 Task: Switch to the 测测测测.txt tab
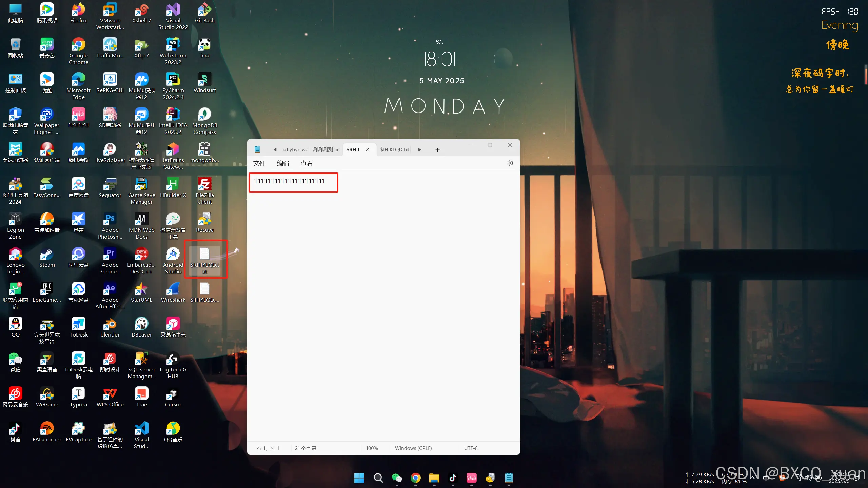point(326,150)
